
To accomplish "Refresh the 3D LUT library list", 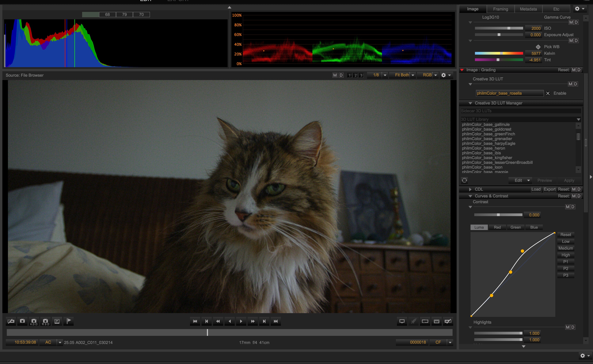I will [x=464, y=180].
